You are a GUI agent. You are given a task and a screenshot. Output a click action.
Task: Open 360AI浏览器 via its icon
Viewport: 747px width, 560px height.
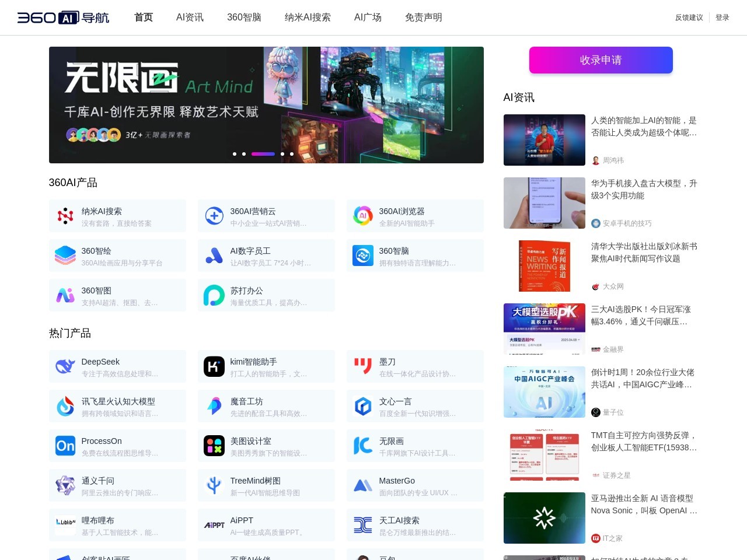362,216
